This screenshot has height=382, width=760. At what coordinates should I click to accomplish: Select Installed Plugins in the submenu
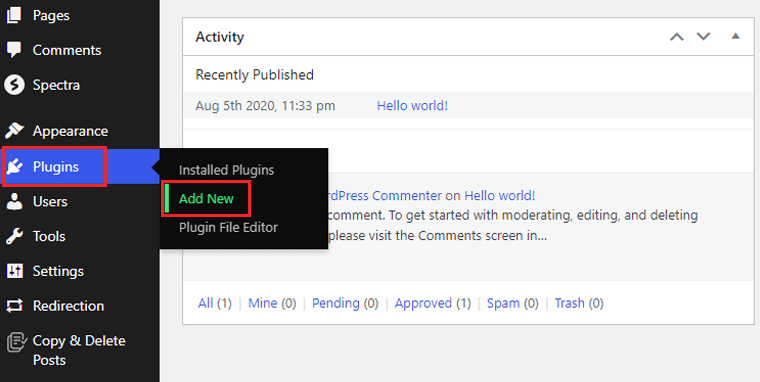226,170
